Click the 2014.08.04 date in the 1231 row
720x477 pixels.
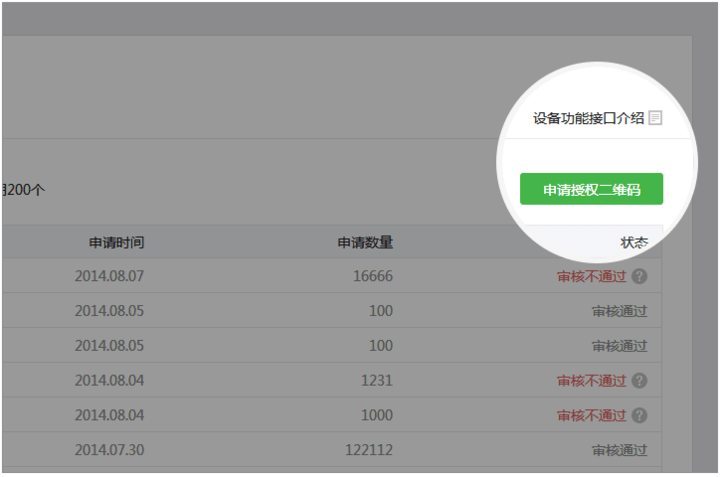coord(110,381)
